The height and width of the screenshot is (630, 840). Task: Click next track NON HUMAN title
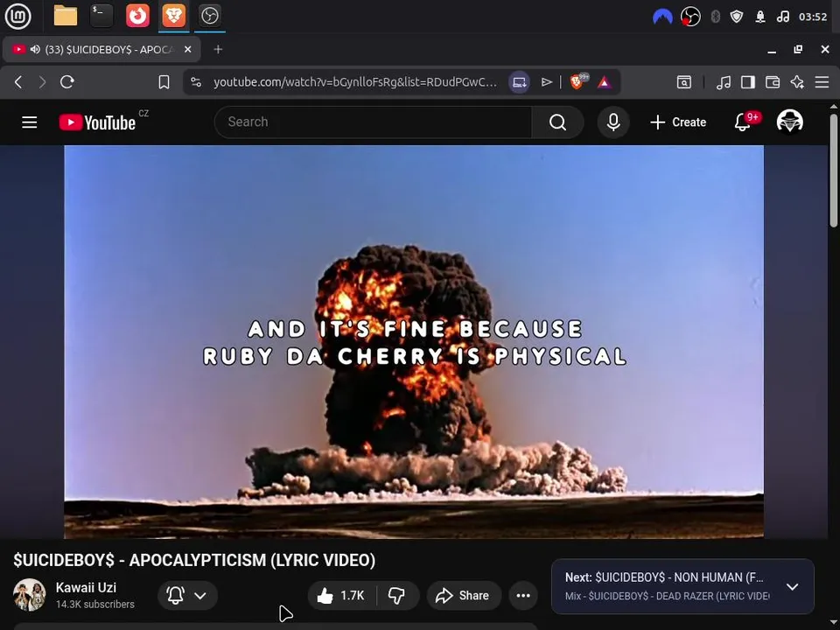pyautogui.click(x=664, y=577)
